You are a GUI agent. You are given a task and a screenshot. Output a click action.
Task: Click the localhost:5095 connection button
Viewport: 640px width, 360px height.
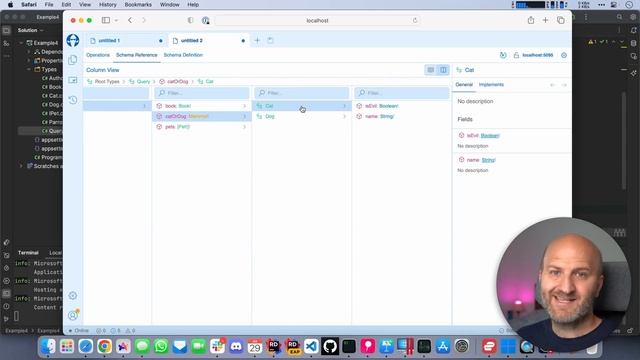(534, 55)
